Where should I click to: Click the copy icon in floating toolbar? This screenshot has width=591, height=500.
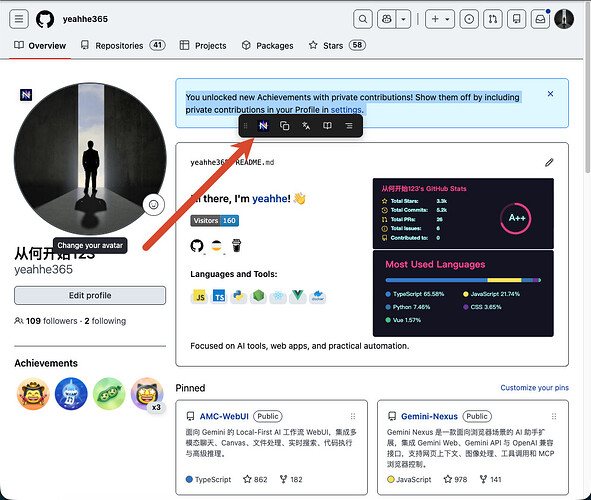285,125
